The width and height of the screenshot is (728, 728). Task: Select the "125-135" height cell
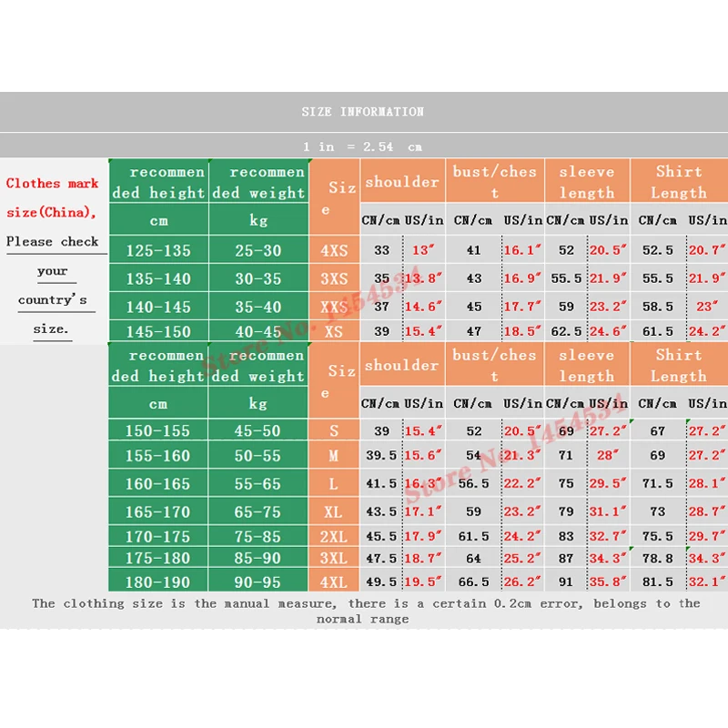pos(158,250)
